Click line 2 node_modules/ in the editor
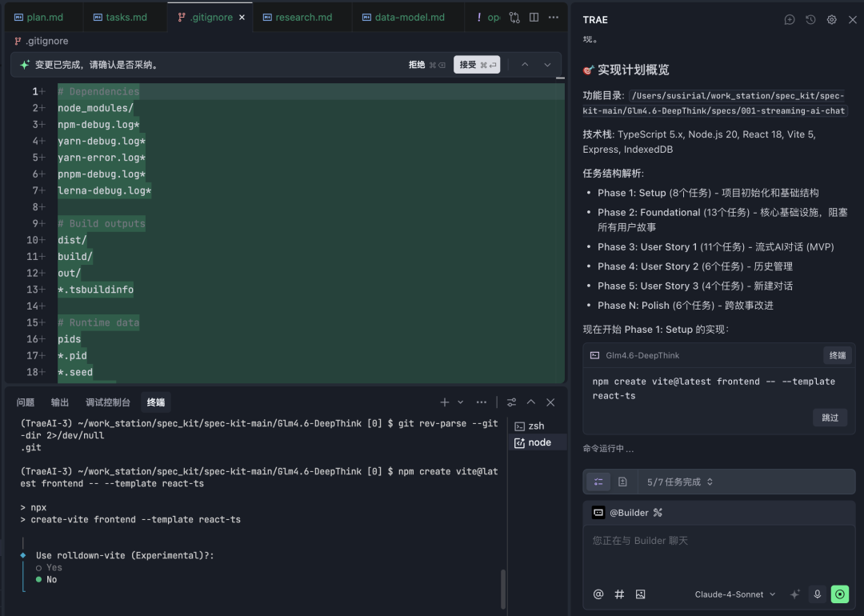Image resolution: width=864 pixels, height=616 pixels. (x=95, y=108)
